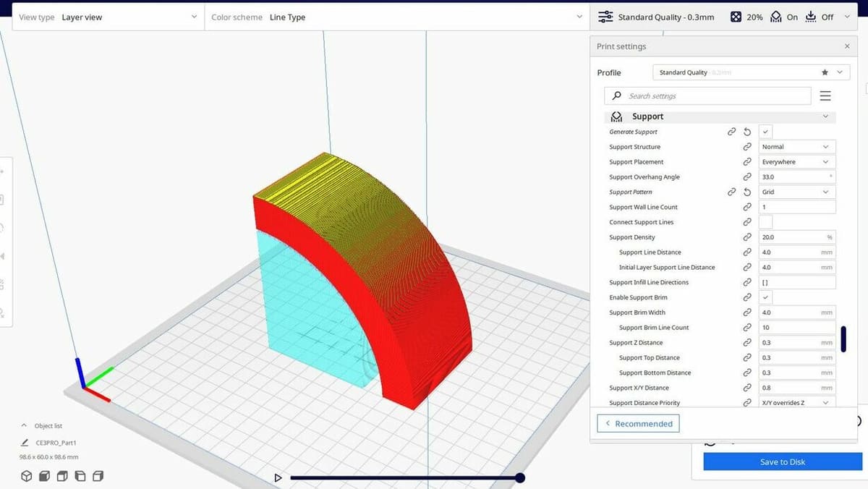Screen dimensions: 868x489
Task: Open the Support Placement Everywhere dropdown
Action: (797, 162)
